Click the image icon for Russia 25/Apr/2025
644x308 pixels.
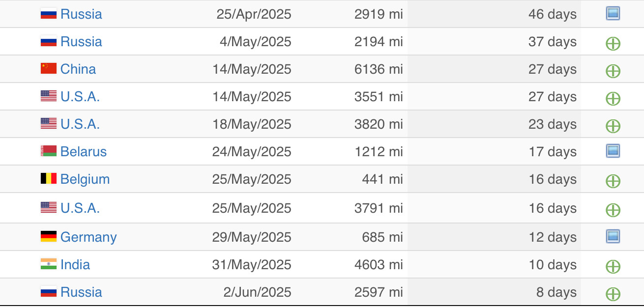[613, 13]
